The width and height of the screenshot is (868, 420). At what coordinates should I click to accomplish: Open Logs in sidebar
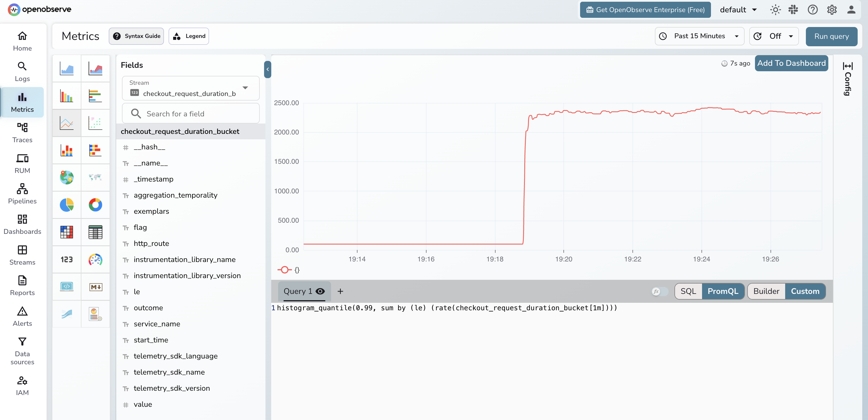tap(22, 72)
